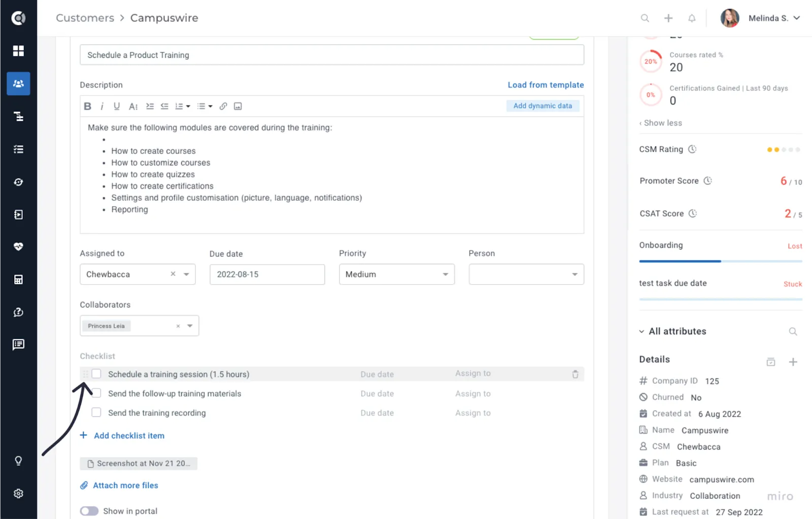This screenshot has height=519, width=812.
Task: Go to Customers breadcrumb
Action: point(85,18)
